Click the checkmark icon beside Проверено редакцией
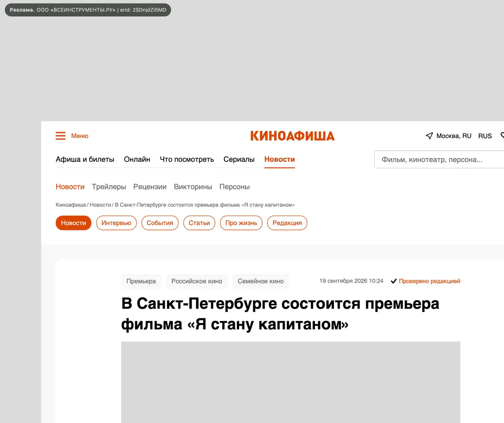Viewport: 504px width, 423px height. pyautogui.click(x=394, y=281)
